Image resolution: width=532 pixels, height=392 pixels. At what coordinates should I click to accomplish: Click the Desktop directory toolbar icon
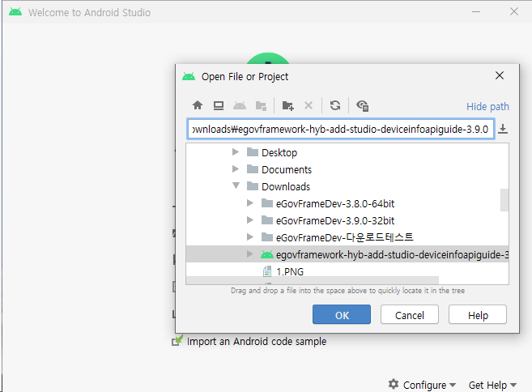click(x=219, y=105)
